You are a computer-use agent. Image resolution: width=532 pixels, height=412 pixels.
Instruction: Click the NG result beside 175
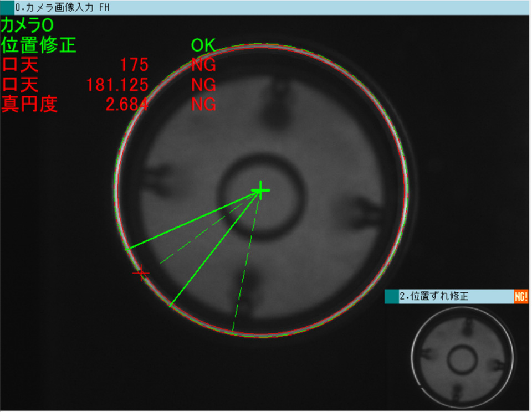(203, 65)
